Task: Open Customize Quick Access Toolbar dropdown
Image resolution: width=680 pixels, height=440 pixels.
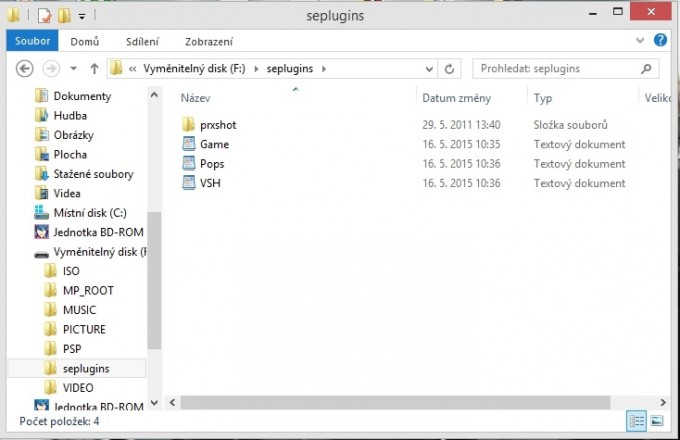Action: (82, 16)
